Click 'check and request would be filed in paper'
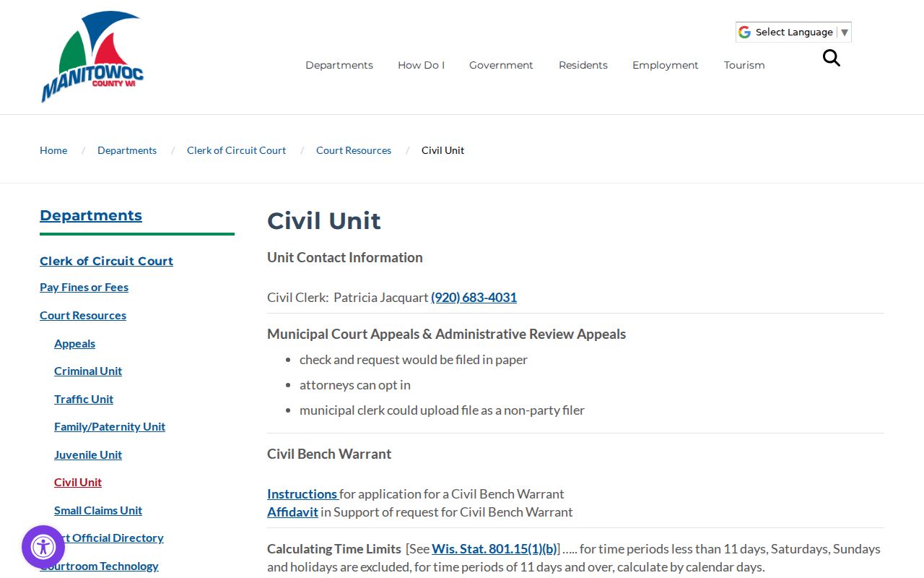The width and height of the screenshot is (924, 578). pyautogui.click(x=414, y=360)
